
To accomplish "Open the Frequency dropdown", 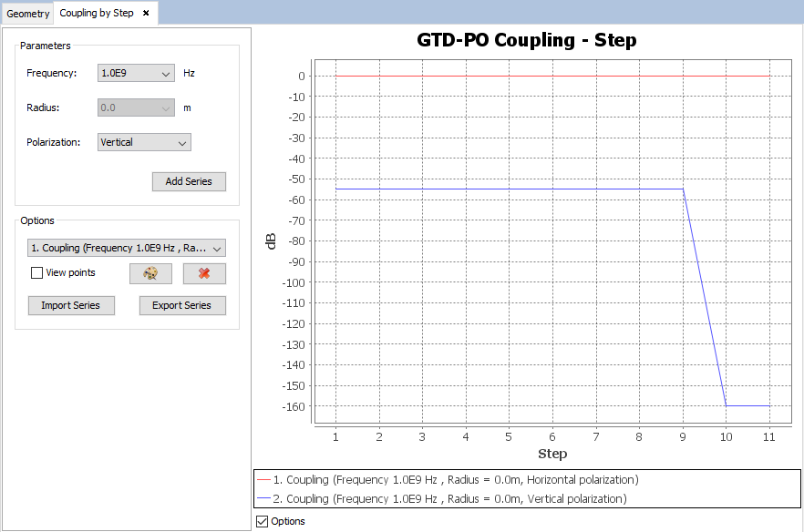I will click(x=135, y=73).
